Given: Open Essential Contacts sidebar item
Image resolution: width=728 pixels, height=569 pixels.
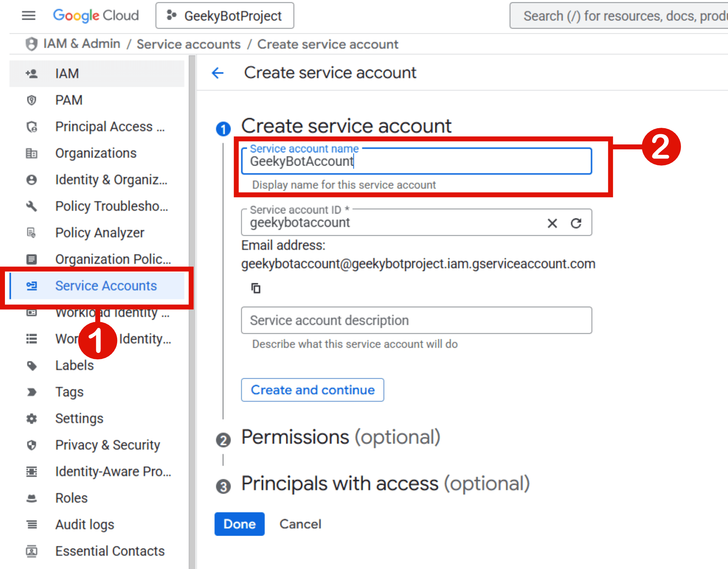Looking at the screenshot, I should pos(97,551).
